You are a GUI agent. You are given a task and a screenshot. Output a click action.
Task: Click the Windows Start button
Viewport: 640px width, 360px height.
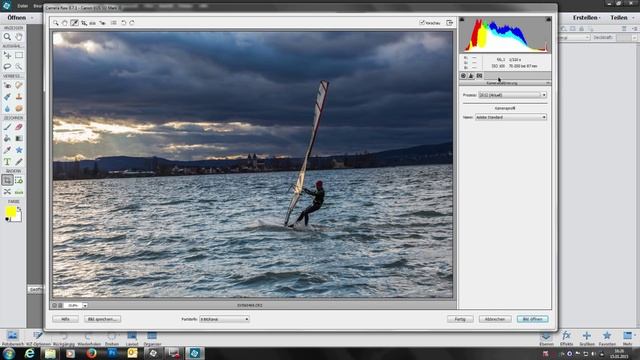click(x=9, y=353)
